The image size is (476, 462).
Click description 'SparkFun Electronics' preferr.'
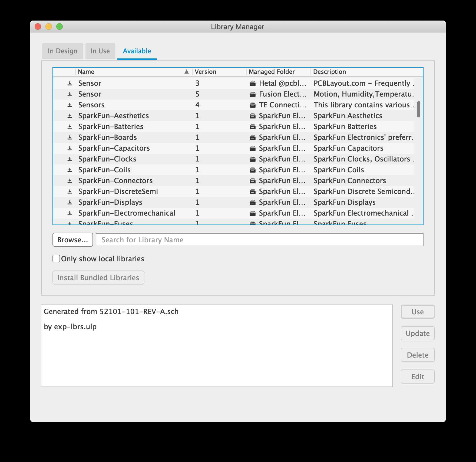364,137
